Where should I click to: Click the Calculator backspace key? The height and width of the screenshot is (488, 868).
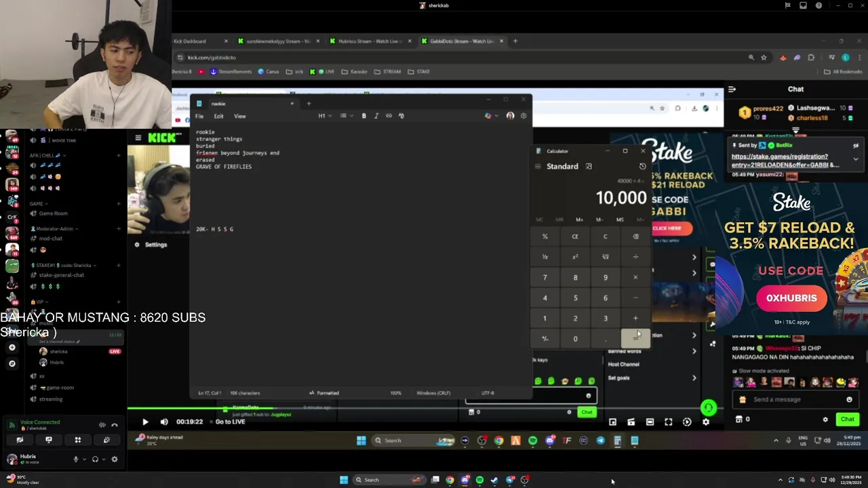(635, 237)
